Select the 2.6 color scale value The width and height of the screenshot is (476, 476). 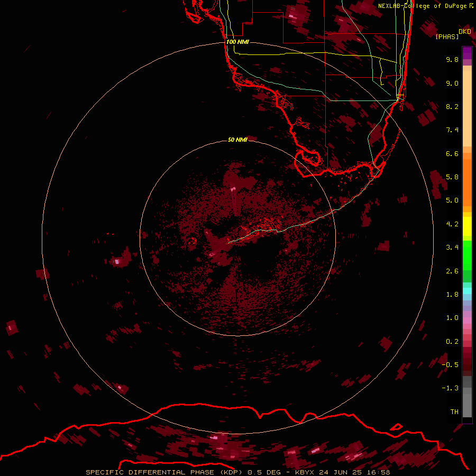(x=452, y=271)
